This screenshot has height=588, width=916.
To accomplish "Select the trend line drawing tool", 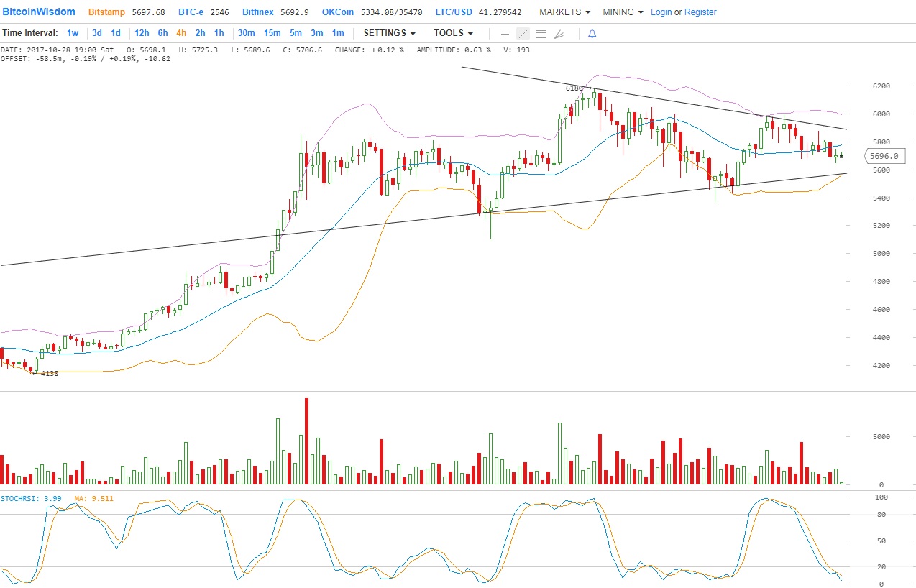I will [x=523, y=34].
